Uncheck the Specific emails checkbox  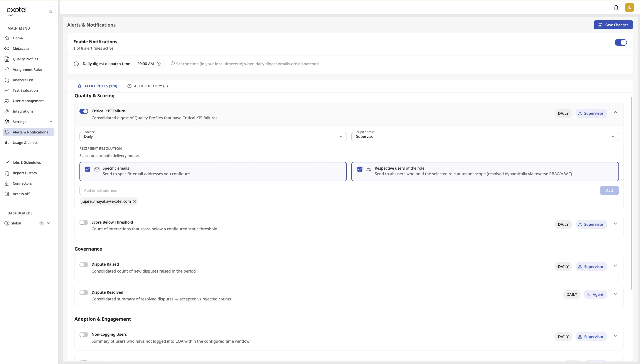(x=88, y=169)
